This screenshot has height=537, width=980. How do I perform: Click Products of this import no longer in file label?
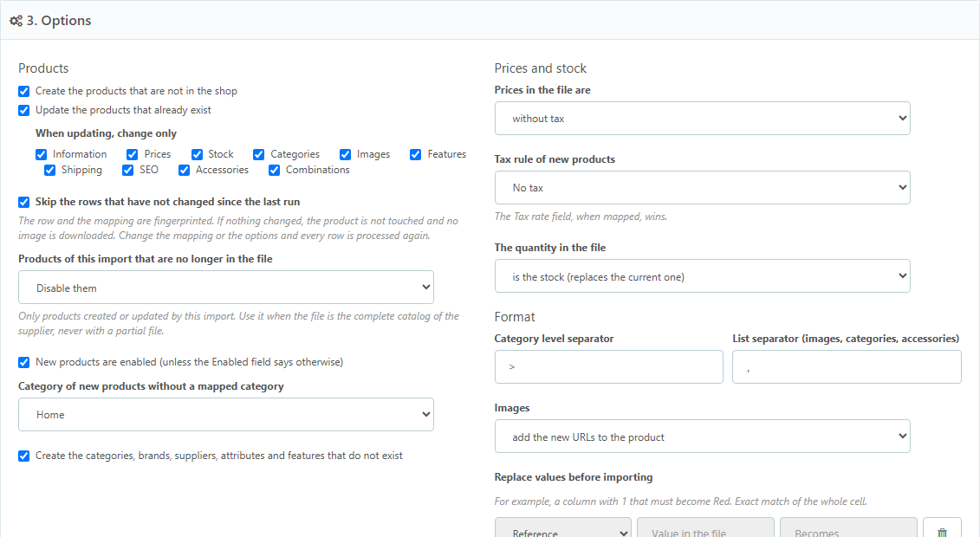(x=145, y=258)
